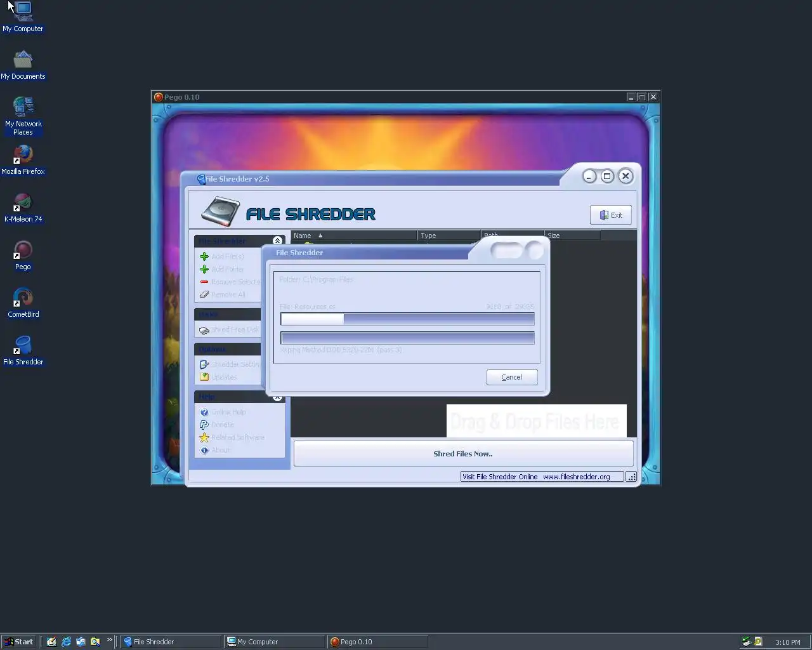This screenshot has width=812, height=650.
Task: Click the Updates icon in Options
Action: click(204, 377)
